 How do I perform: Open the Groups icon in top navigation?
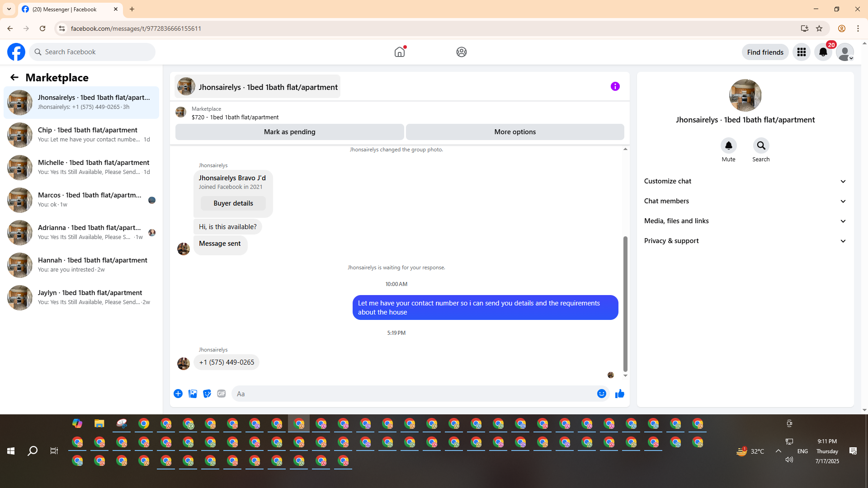[461, 52]
